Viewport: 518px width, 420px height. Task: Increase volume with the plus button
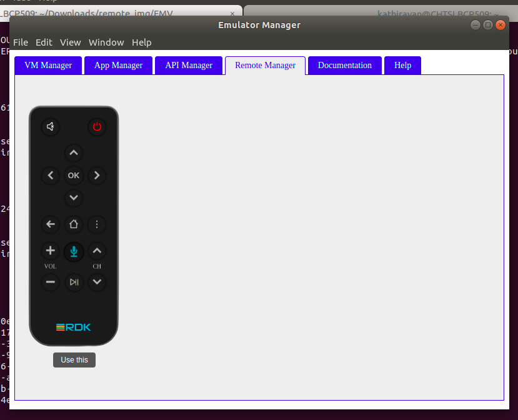coord(51,251)
